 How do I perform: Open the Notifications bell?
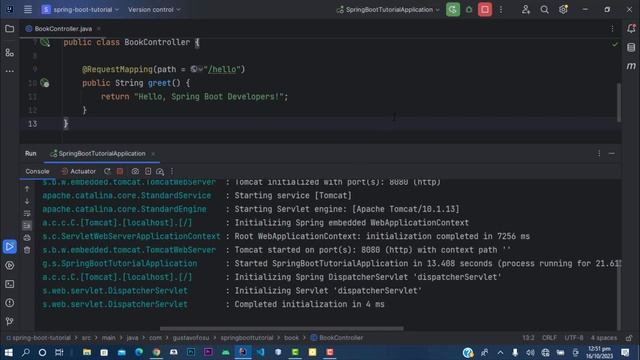tap(631, 29)
